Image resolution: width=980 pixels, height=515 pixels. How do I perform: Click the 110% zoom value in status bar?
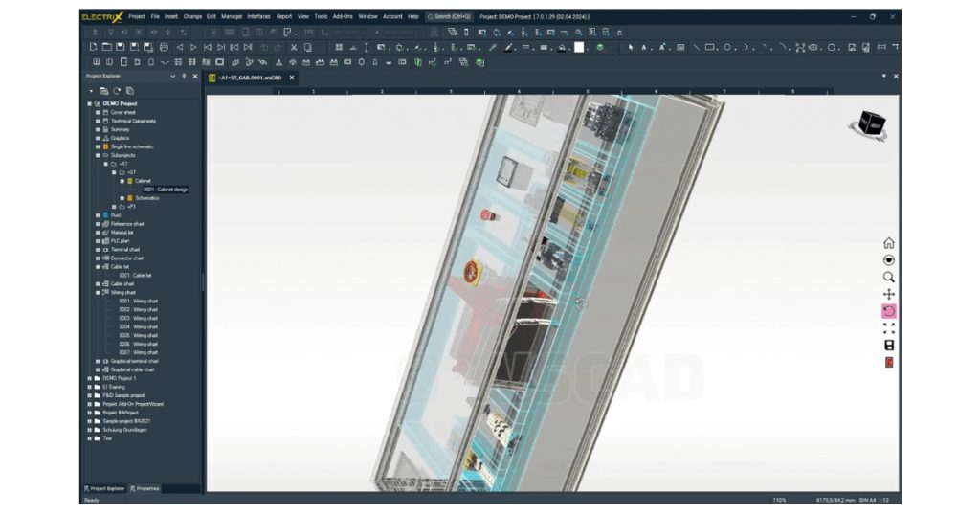click(x=779, y=500)
